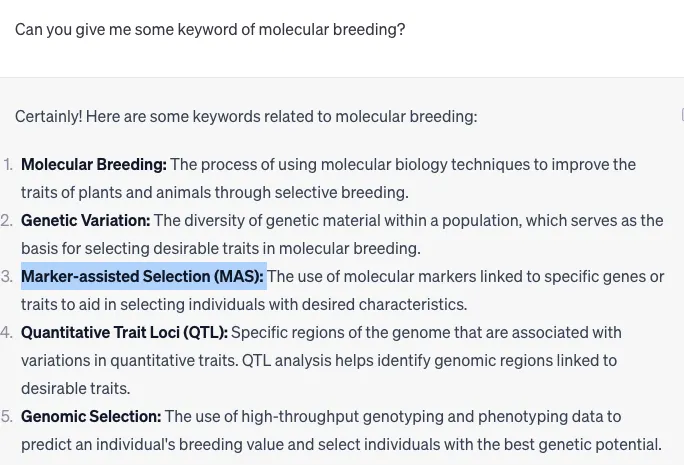Screen dimensions: 684x465
Task: Click the user question about molecular breeding
Action: click(210, 30)
